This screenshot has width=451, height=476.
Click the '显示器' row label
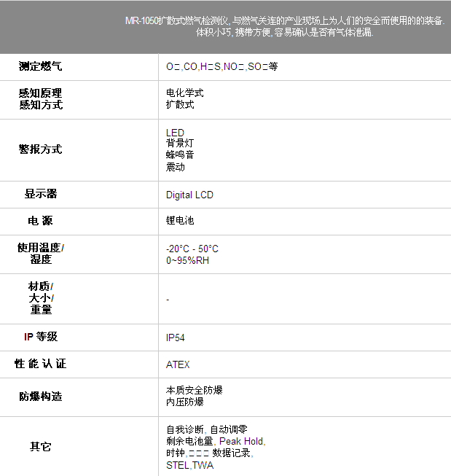pyautogui.click(x=41, y=194)
